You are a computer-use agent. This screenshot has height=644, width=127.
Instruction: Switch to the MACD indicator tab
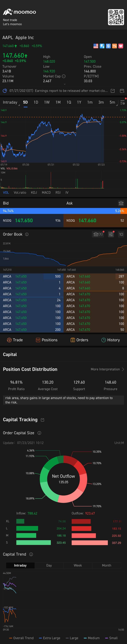pyautogui.click(x=46, y=192)
